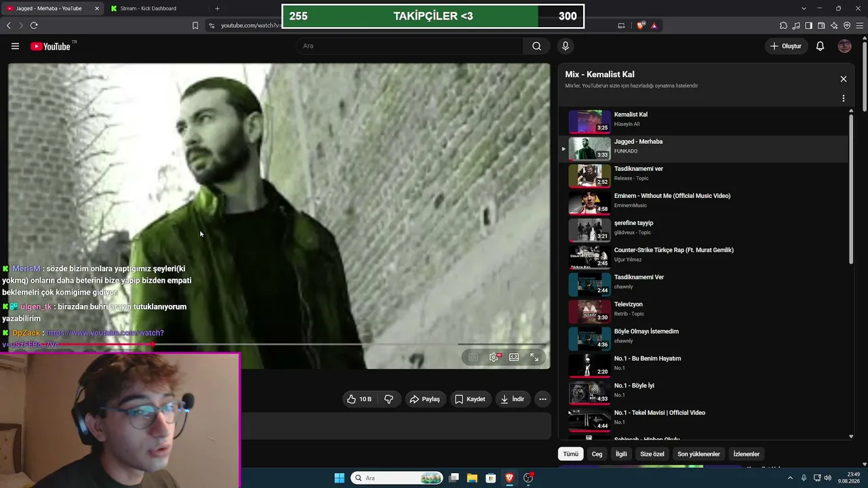
Task: Expand the browser tab search chevron
Action: point(804,8)
